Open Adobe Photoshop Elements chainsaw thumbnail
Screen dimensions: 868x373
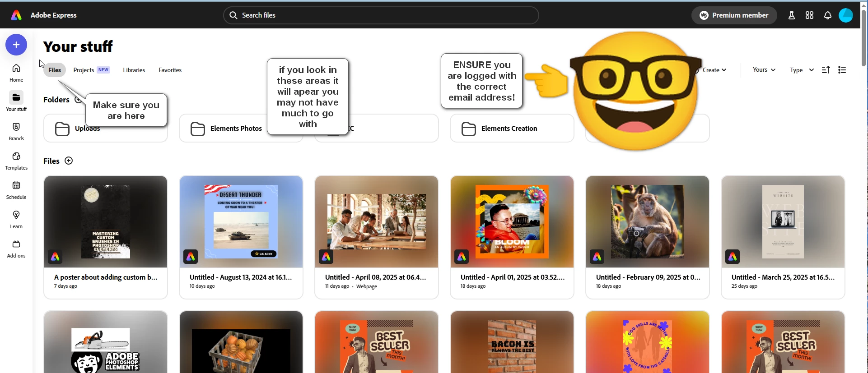point(106,342)
